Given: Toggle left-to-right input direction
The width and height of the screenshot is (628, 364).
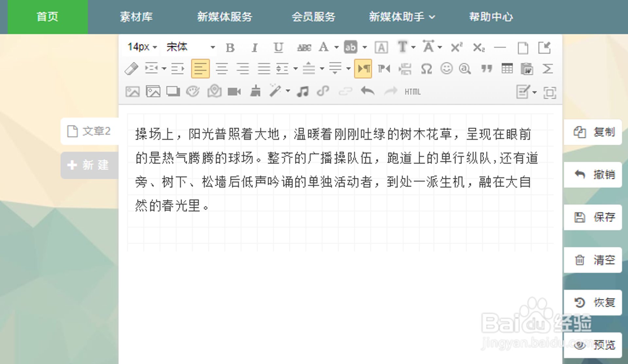Looking at the screenshot, I should tap(363, 69).
